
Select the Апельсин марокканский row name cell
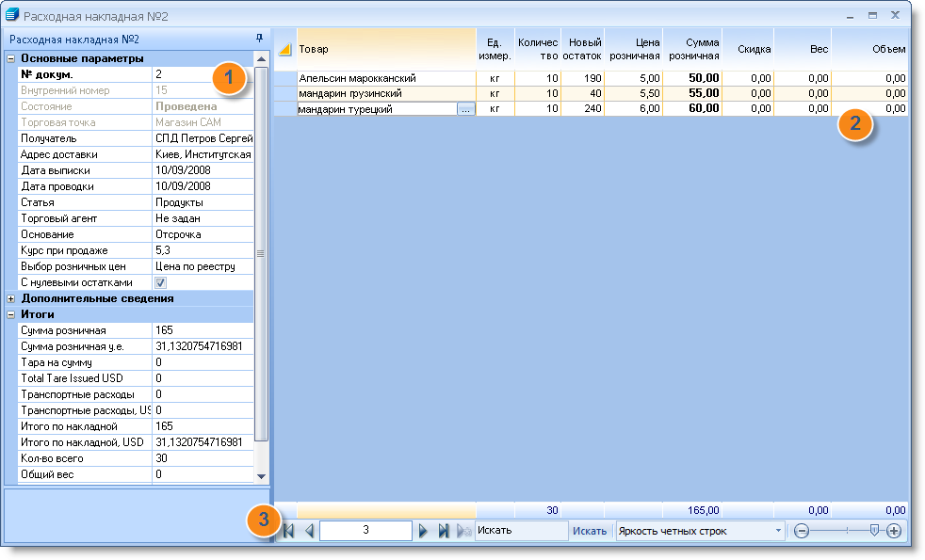coord(386,78)
